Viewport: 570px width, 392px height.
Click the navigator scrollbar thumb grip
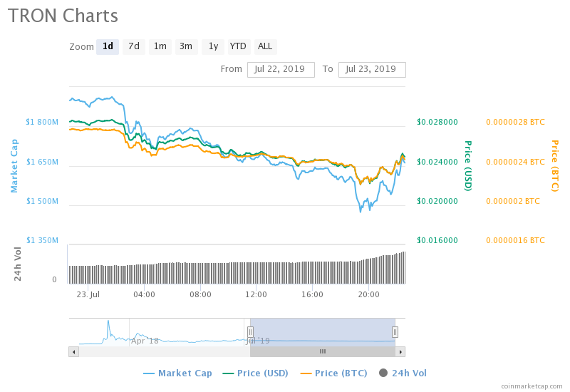coord(322,351)
